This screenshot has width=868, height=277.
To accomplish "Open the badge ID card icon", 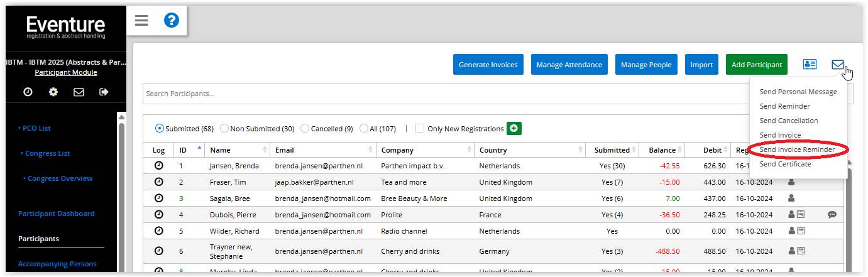I will 810,64.
